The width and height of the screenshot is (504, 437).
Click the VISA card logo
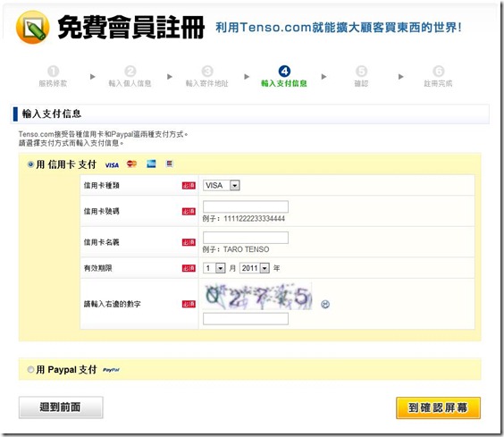pyautogui.click(x=112, y=165)
